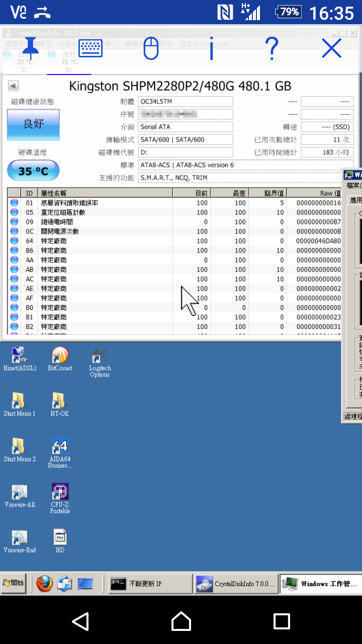Select the 關閉電源次數 attribute row

(x=175, y=231)
